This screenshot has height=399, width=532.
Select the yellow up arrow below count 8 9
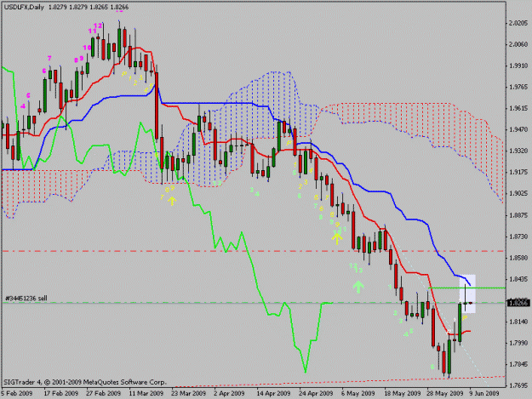click(x=172, y=201)
